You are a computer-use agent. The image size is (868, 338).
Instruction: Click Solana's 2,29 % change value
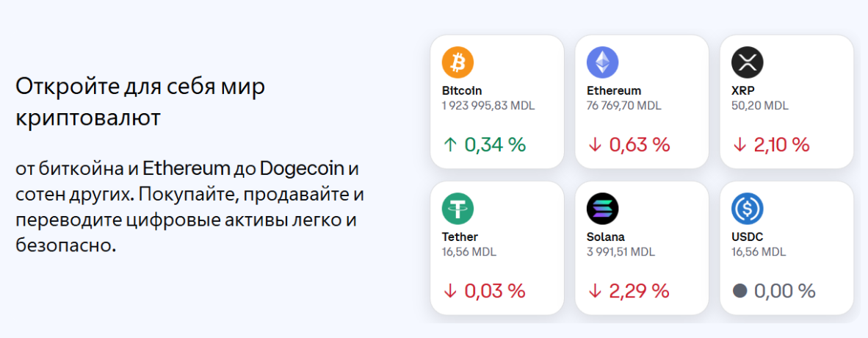point(639,291)
